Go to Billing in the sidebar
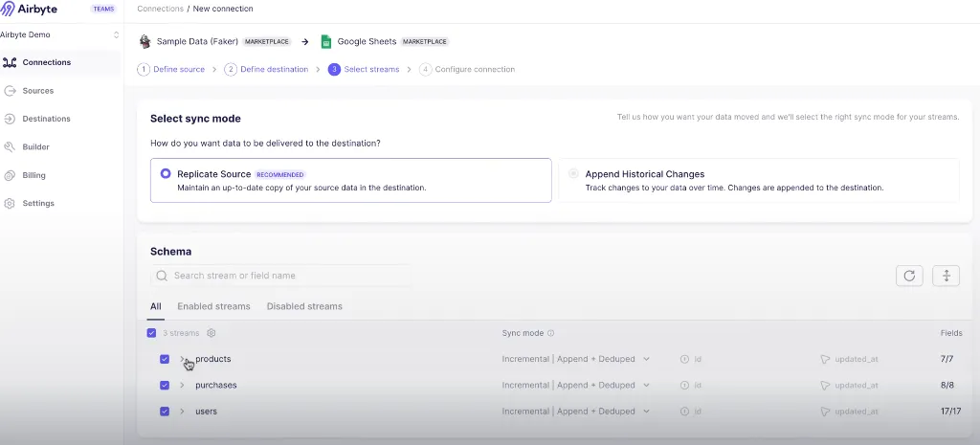Viewport: 980px width, 445px height. pyautogui.click(x=33, y=176)
